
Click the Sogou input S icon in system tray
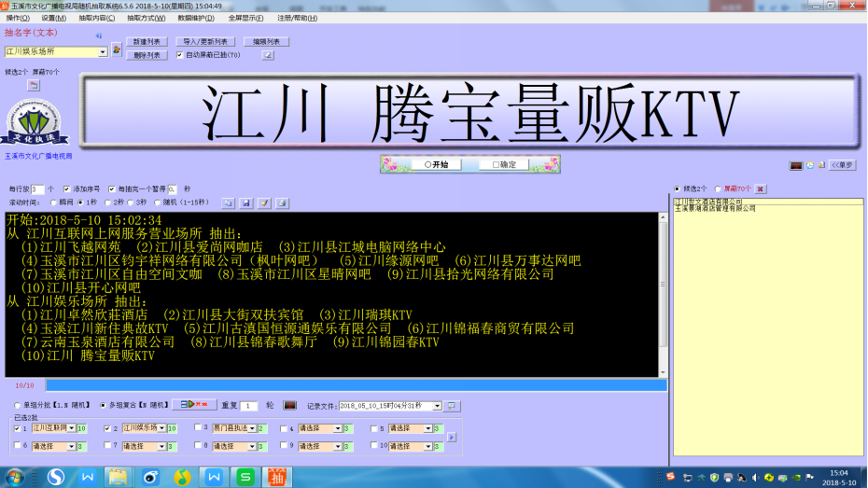(x=670, y=477)
